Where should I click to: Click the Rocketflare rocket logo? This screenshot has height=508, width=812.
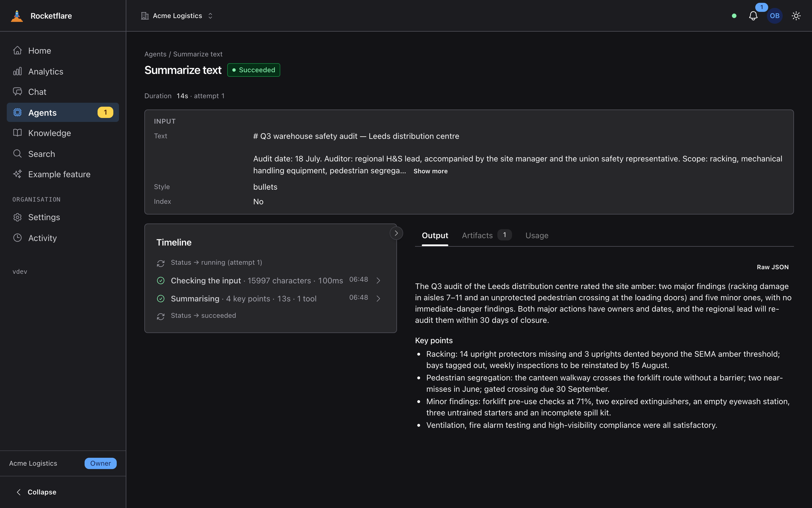(17, 16)
